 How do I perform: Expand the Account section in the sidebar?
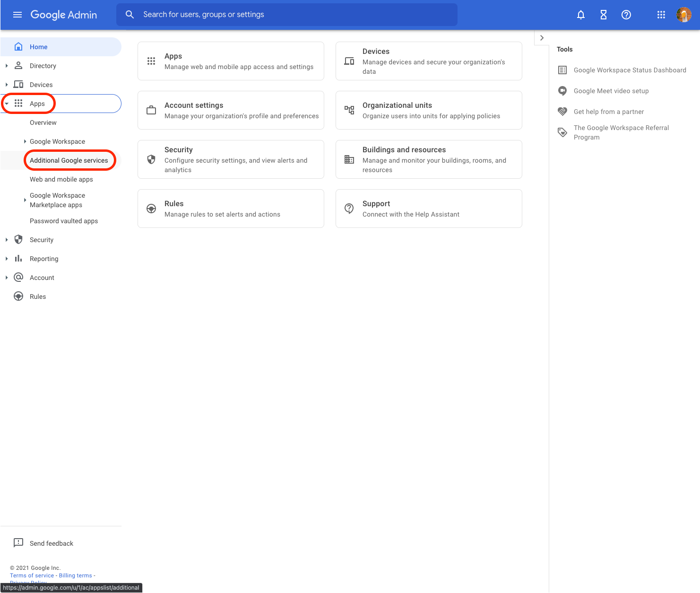(7, 278)
